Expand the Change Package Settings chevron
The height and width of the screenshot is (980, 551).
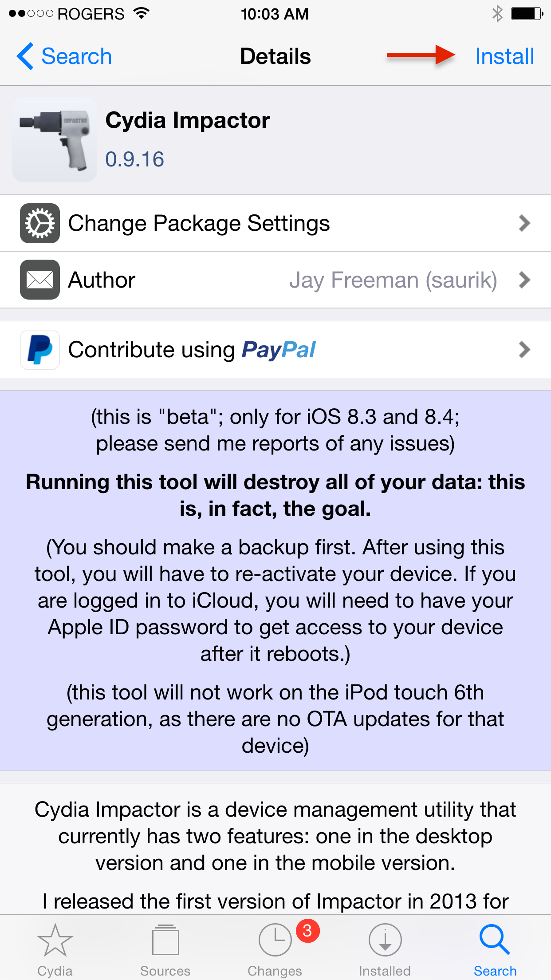[524, 223]
